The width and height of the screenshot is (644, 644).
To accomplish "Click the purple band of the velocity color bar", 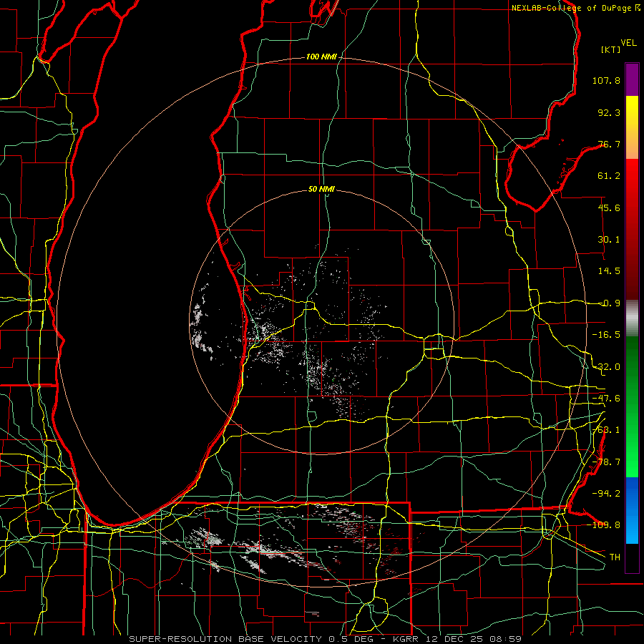I will click(x=632, y=80).
